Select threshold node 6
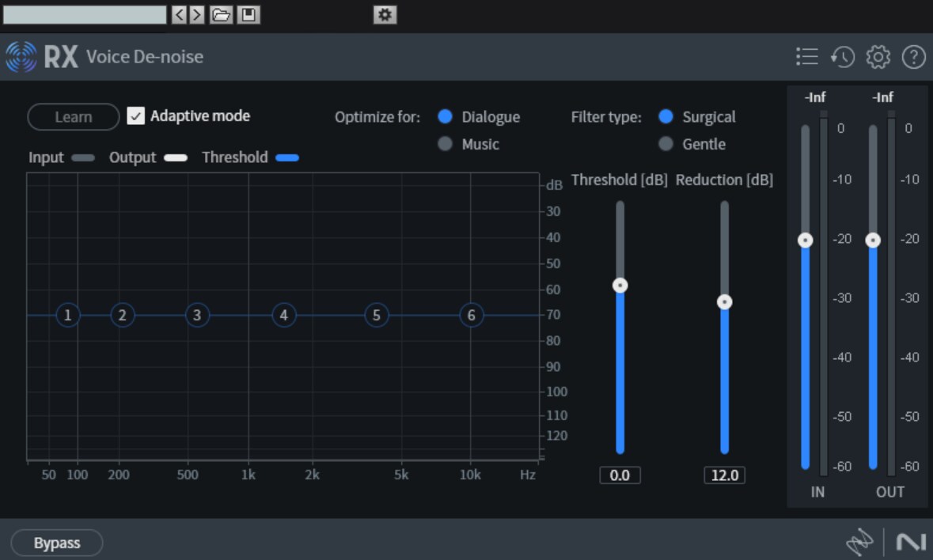The height and width of the screenshot is (560, 933). 472,315
